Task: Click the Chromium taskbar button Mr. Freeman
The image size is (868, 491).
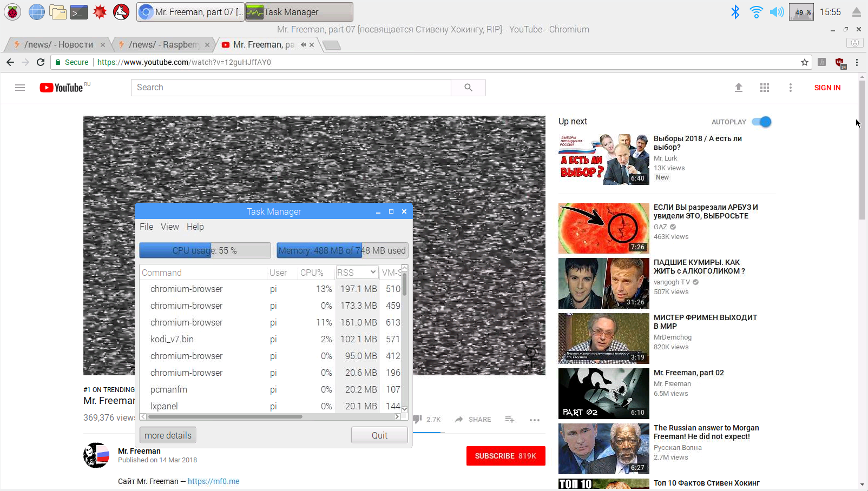Action: click(x=190, y=12)
